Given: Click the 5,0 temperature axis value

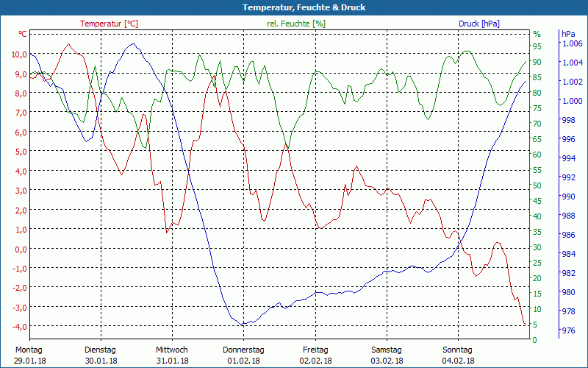Looking at the screenshot, I should coord(21,152).
